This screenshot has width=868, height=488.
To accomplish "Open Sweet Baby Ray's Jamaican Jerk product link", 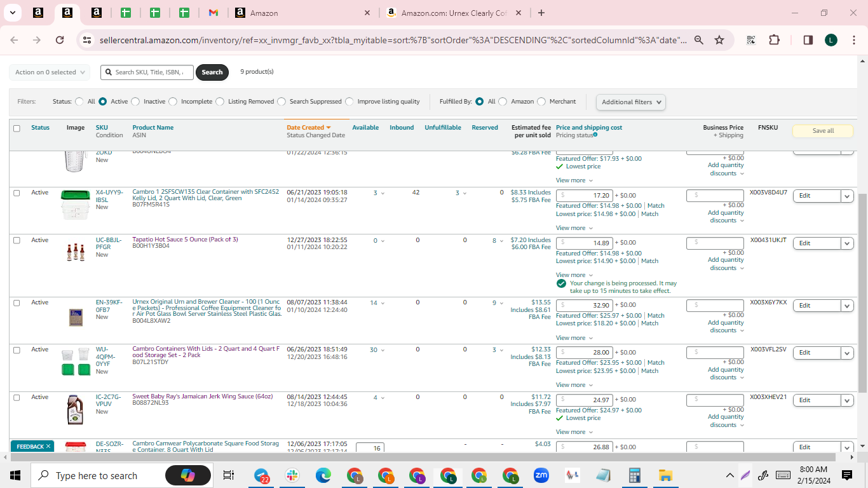I will tap(203, 396).
